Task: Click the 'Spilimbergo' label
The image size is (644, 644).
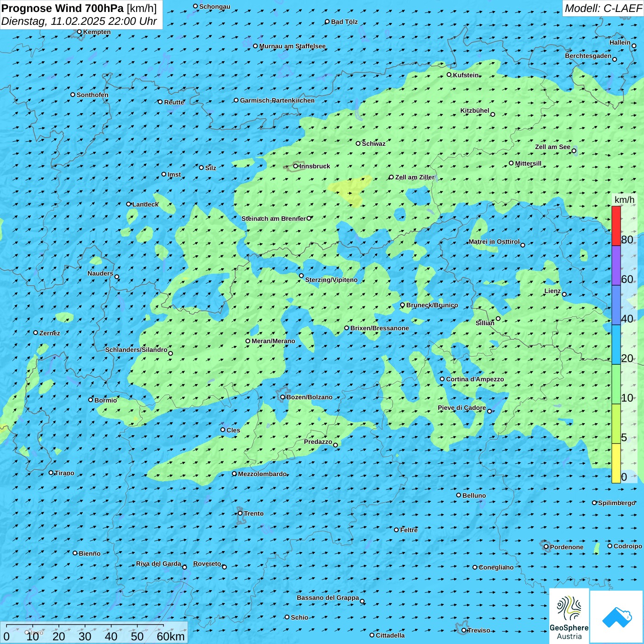Action: tap(616, 503)
